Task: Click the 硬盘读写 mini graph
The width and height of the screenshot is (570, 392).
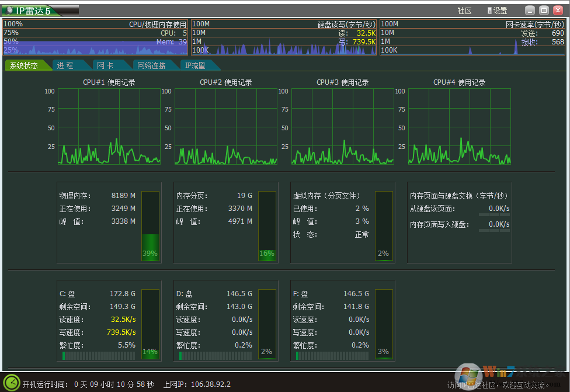Action: click(x=283, y=37)
